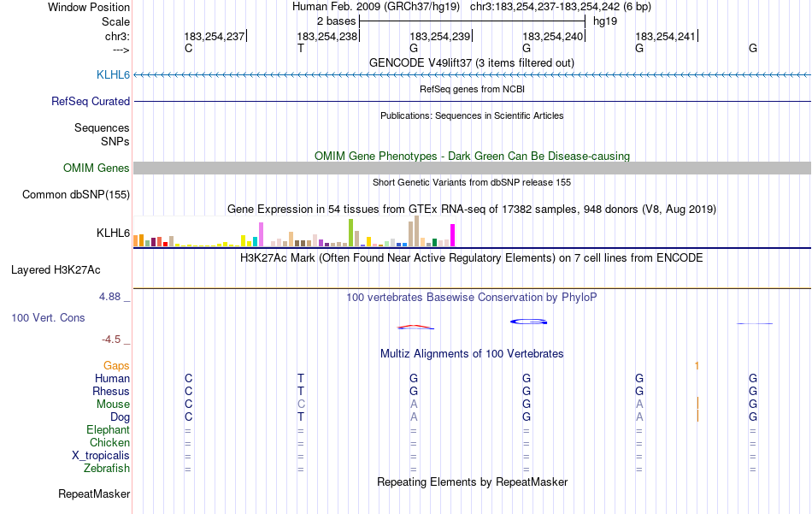Click 'RefSeq genes from NCBI' track title
812x514 pixels.
[473, 89]
